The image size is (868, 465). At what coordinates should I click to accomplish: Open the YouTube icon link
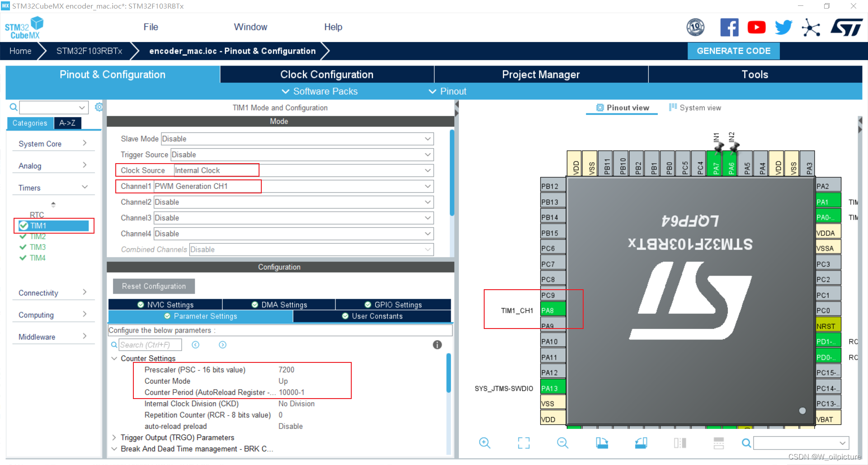click(756, 28)
